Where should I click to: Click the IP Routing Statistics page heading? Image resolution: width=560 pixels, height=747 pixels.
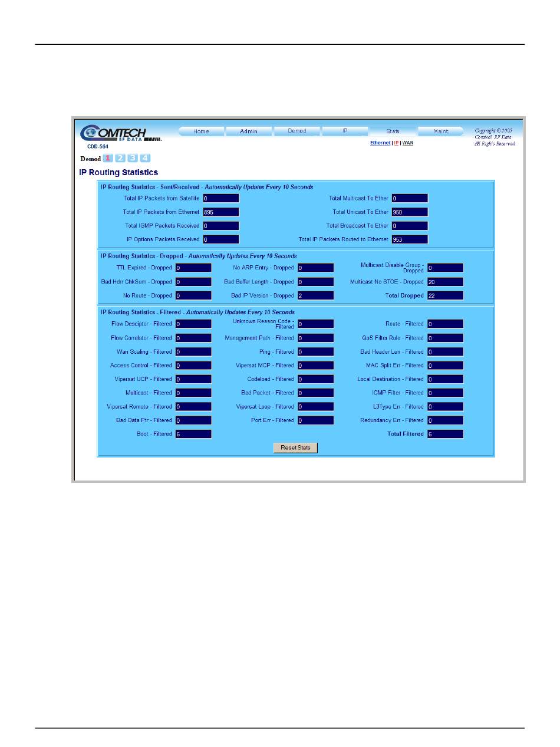(x=118, y=173)
